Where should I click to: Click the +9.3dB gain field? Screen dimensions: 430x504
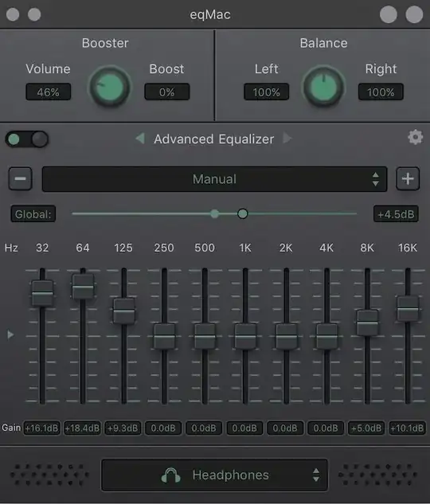click(123, 428)
